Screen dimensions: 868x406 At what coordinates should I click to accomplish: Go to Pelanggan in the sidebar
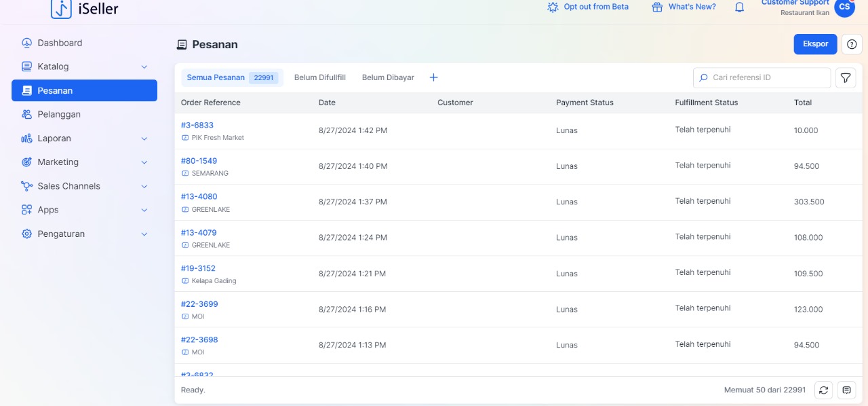pos(84,114)
